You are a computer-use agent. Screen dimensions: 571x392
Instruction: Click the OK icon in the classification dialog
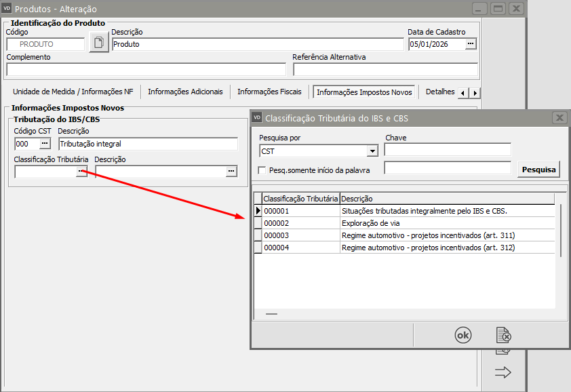tap(462, 335)
